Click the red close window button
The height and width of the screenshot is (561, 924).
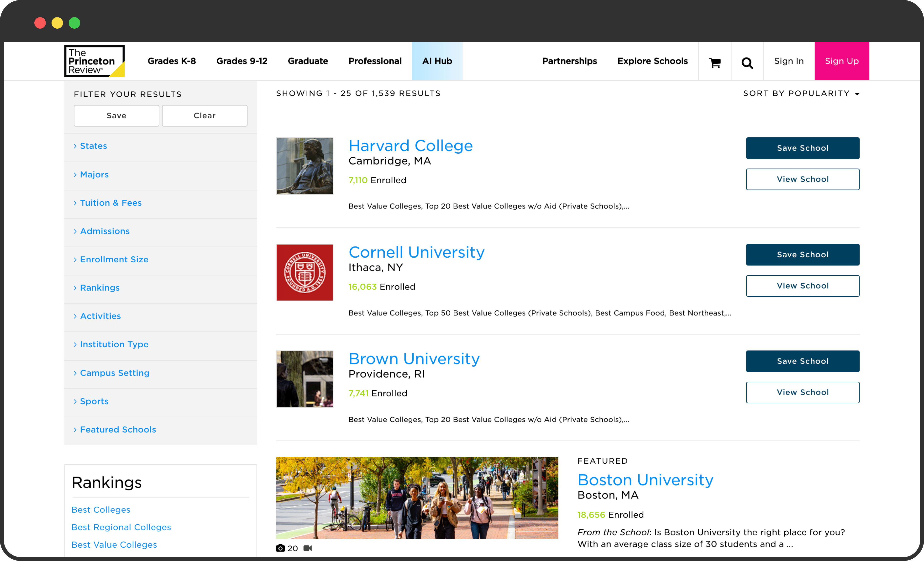tap(40, 23)
